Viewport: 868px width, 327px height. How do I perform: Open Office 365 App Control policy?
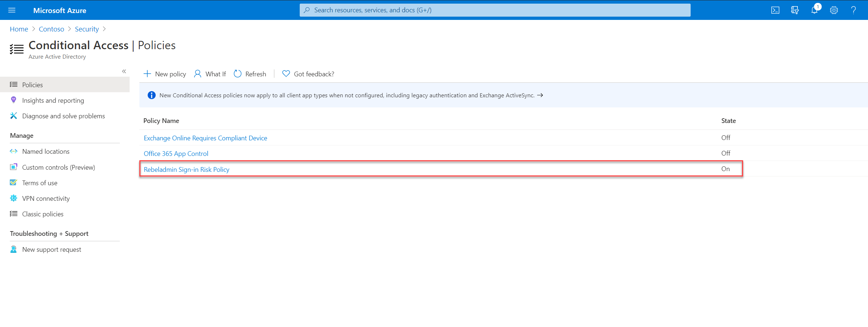pyautogui.click(x=176, y=153)
